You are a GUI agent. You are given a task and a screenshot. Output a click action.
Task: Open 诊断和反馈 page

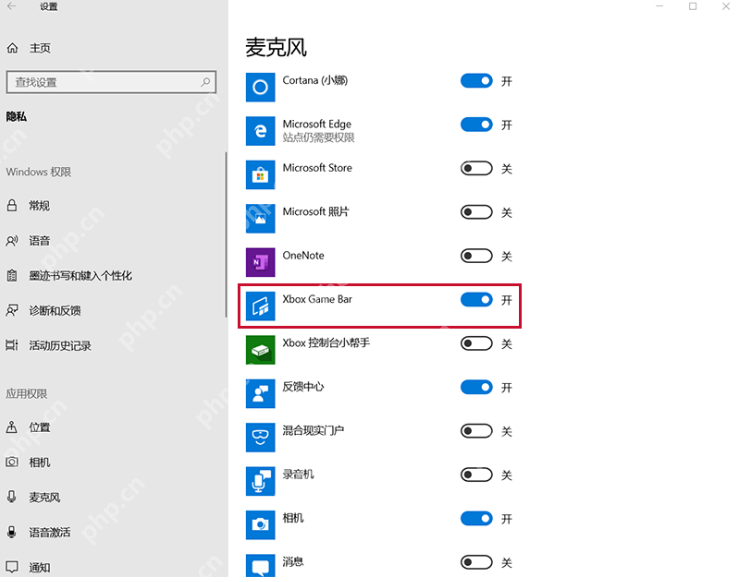point(55,310)
